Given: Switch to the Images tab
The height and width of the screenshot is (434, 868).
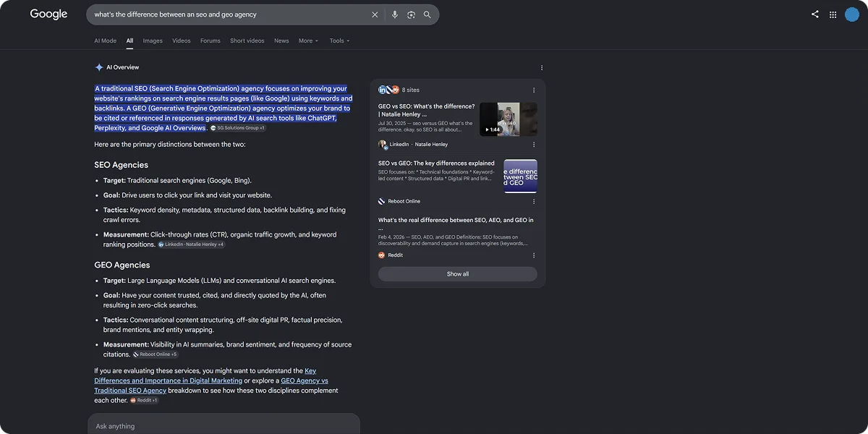Looking at the screenshot, I should (x=153, y=41).
